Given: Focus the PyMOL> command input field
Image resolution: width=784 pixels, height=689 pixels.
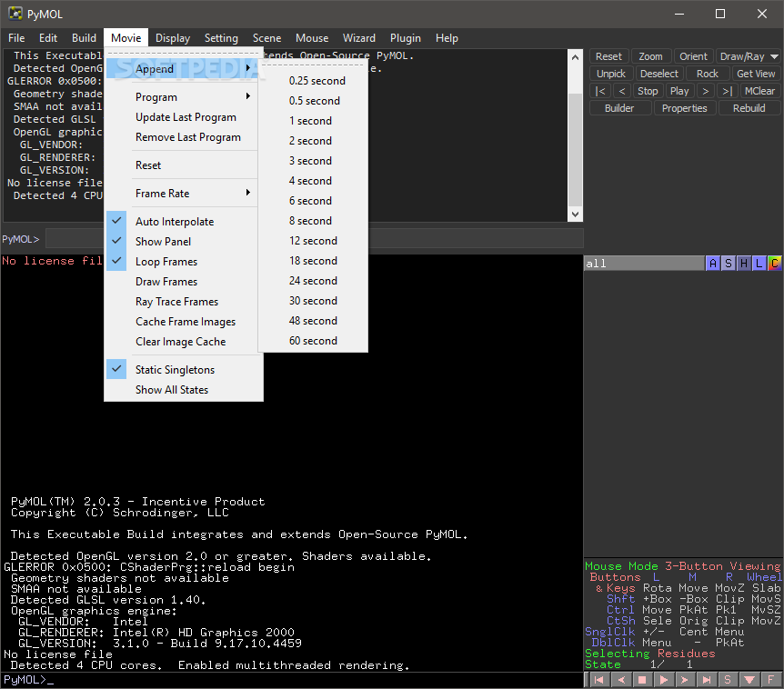Looking at the screenshot, I should point(314,239).
